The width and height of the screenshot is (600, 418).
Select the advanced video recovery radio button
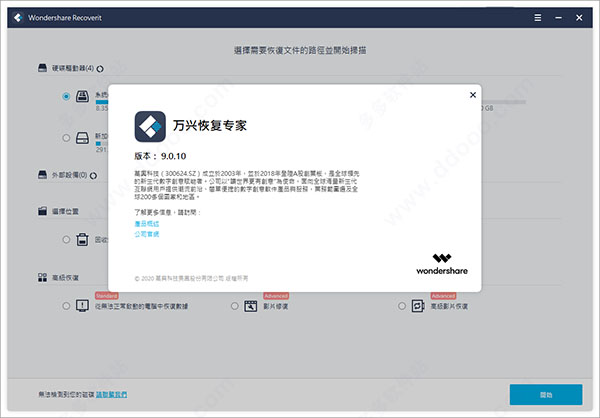coord(402,306)
